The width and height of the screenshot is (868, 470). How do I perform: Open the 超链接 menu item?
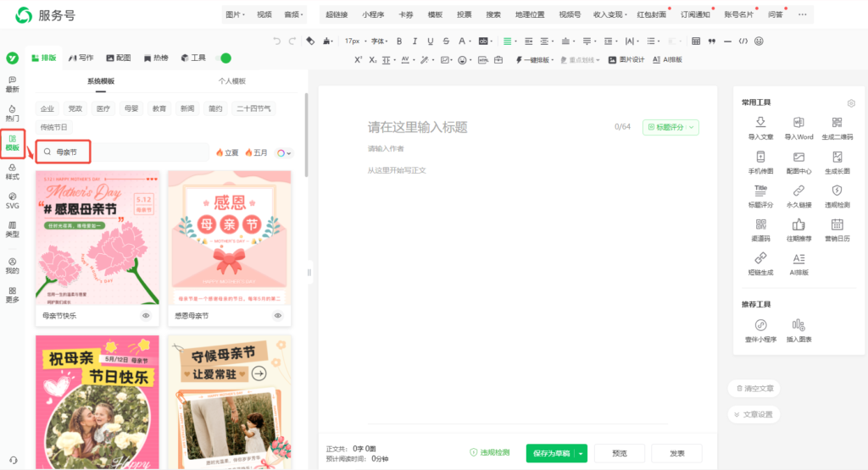tap(337, 14)
